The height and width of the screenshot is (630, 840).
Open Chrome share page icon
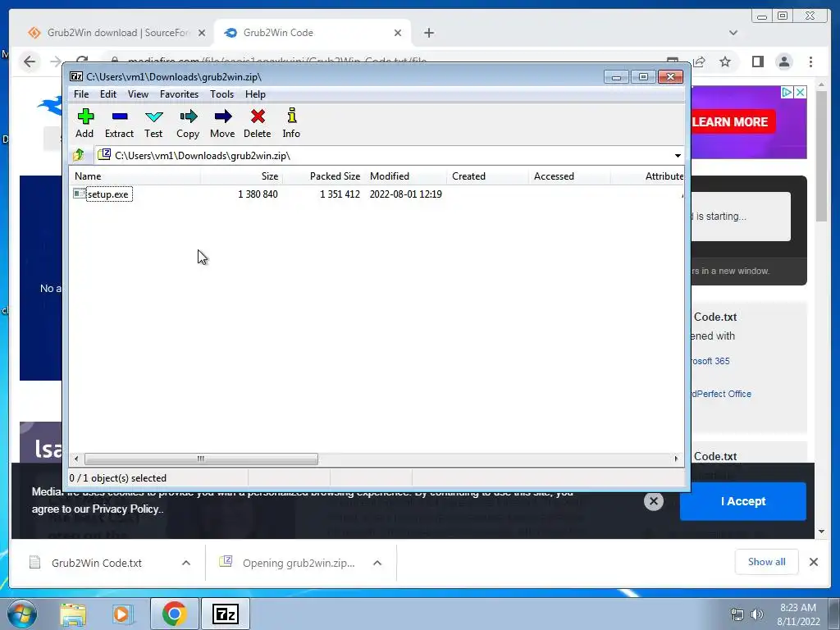(699, 62)
